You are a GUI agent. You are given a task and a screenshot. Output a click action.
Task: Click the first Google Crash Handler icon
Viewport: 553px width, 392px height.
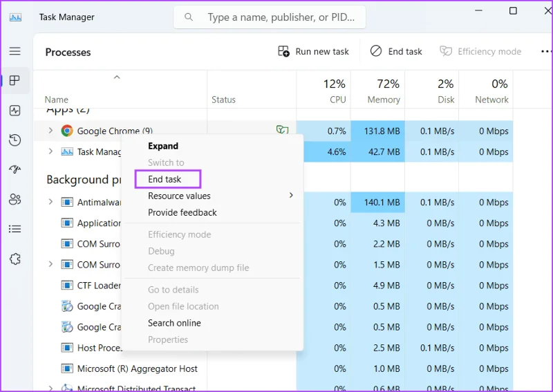pos(67,306)
